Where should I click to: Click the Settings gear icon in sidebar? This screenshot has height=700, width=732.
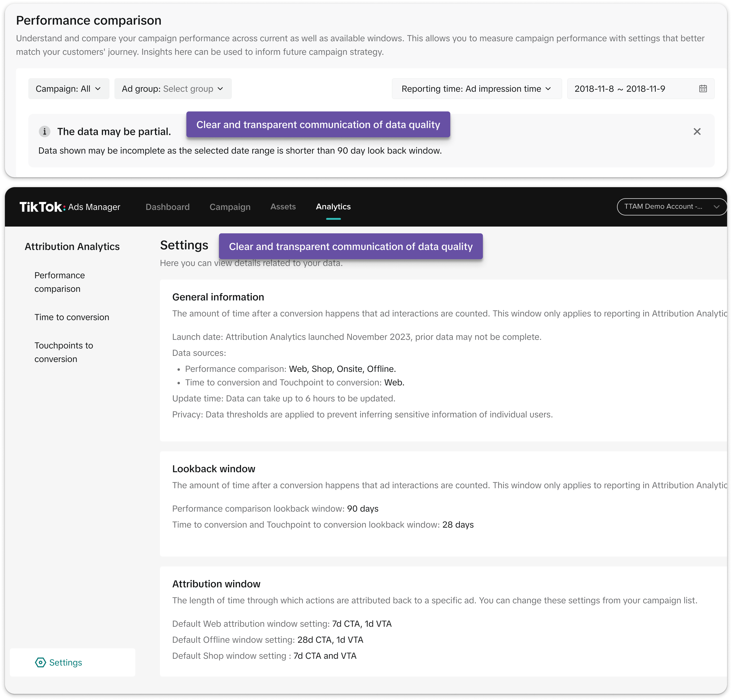tap(40, 662)
